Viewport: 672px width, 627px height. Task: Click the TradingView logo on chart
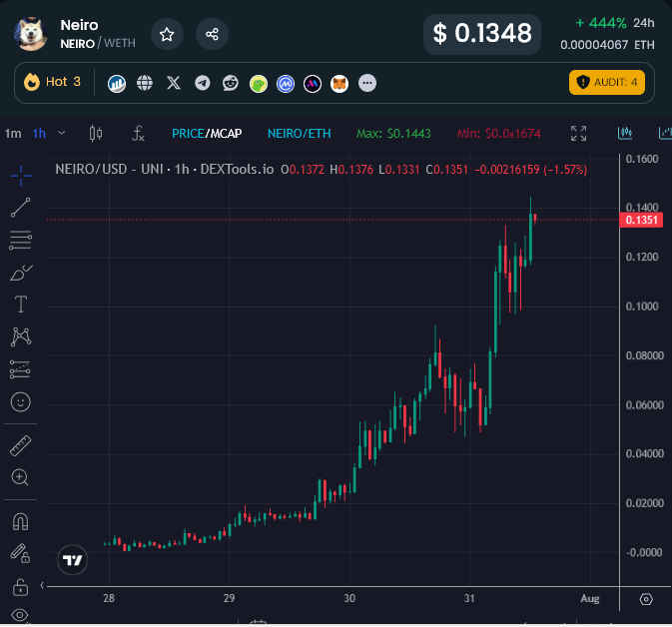pos(73,560)
